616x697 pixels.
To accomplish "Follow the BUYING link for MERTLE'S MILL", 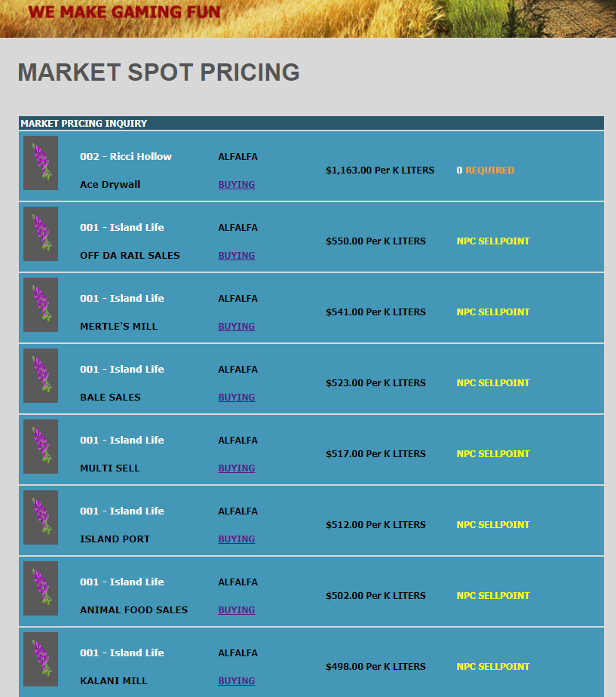I will coord(237,327).
